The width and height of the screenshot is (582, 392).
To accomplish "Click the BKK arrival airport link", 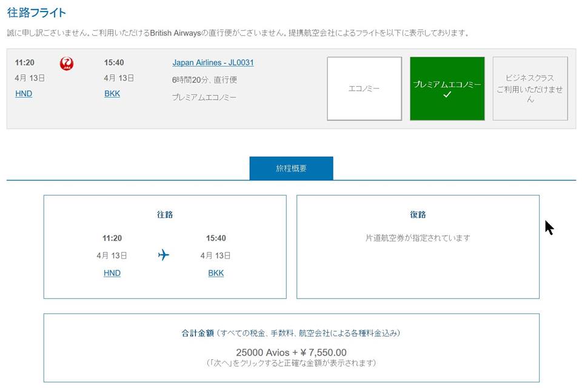I will tap(112, 93).
